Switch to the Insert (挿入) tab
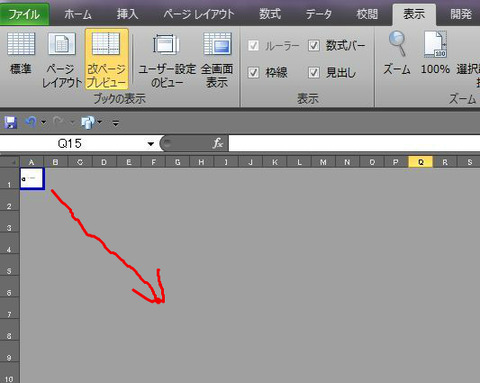480x383 pixels. coord(127,14)
